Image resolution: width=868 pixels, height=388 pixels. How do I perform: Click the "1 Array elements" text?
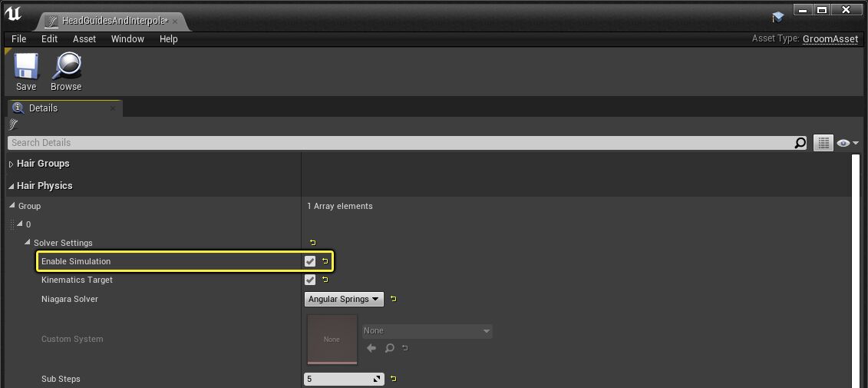340,206
